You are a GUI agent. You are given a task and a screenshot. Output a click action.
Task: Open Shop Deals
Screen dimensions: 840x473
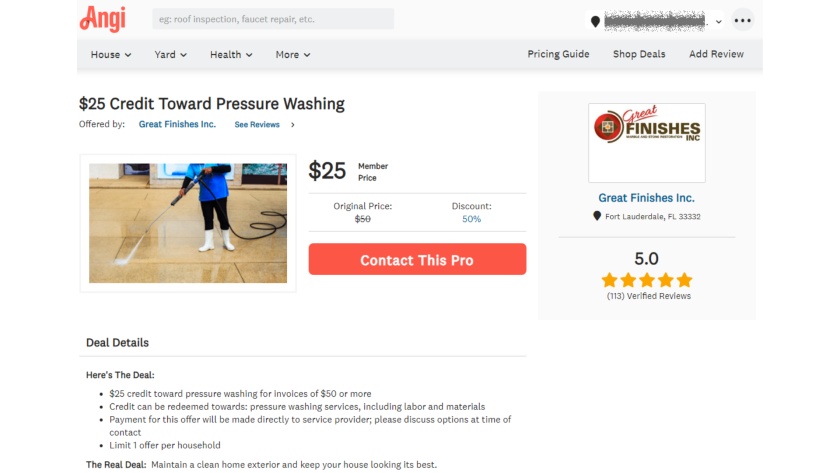point(639,54)
